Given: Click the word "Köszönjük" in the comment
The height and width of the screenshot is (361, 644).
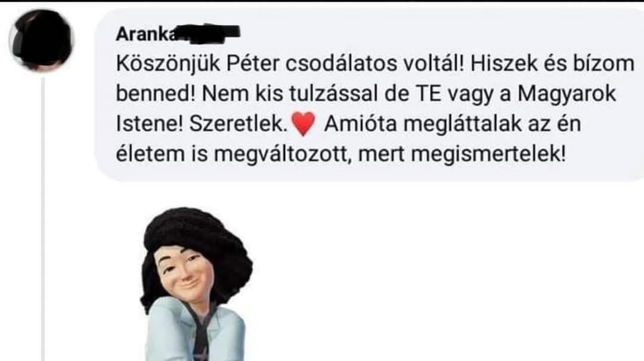Looking at the screenshot, I should click(x=168, y=64).
